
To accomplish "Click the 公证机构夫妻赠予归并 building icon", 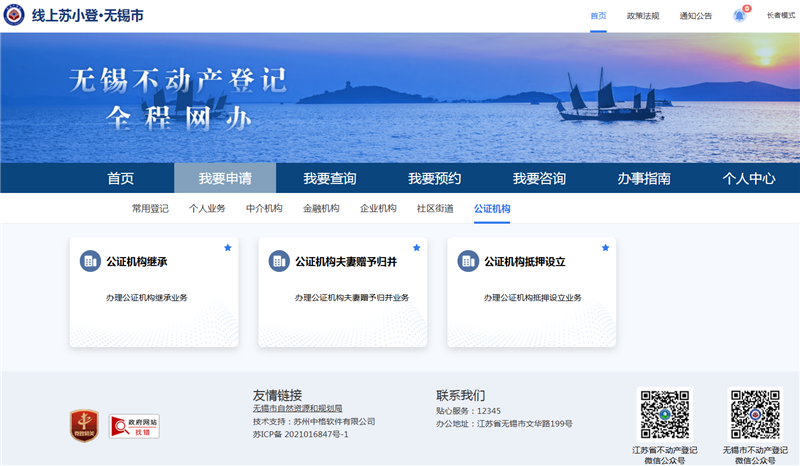I will point(279,262).
